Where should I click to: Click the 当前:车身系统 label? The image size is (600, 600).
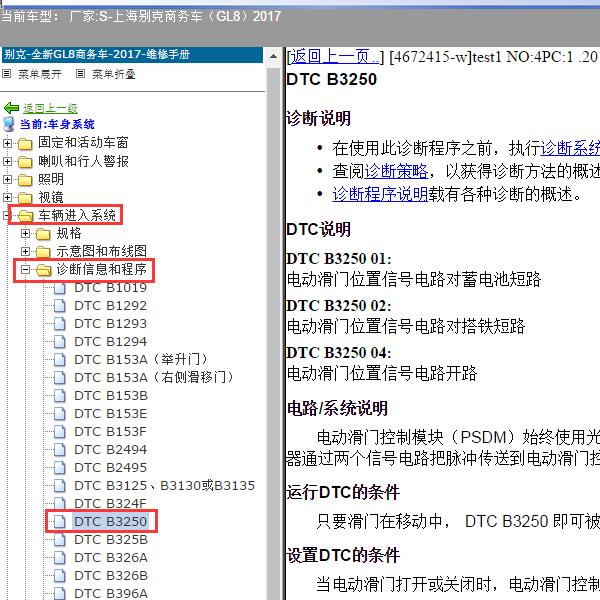pyautogui.click(x=57, y=124)
